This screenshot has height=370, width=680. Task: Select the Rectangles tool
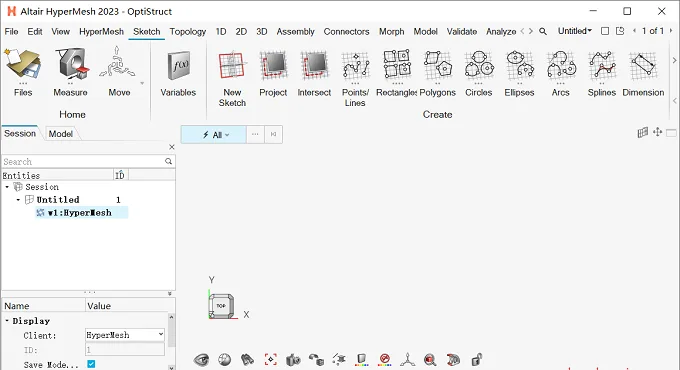(396, 72)
